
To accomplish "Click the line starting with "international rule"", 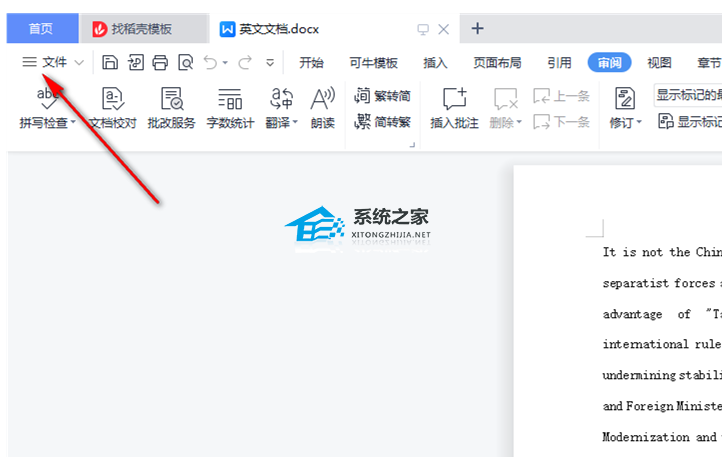I will click(662, 344).
